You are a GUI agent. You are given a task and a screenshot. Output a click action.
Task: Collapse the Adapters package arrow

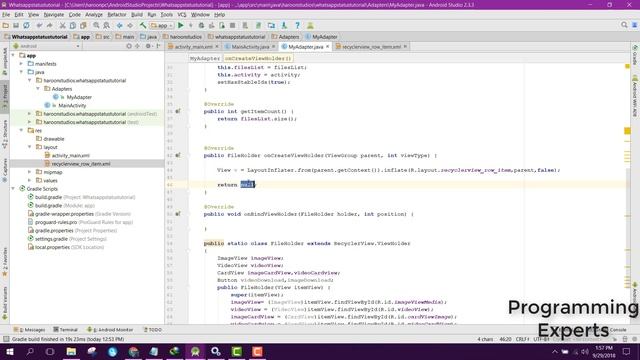38,89
